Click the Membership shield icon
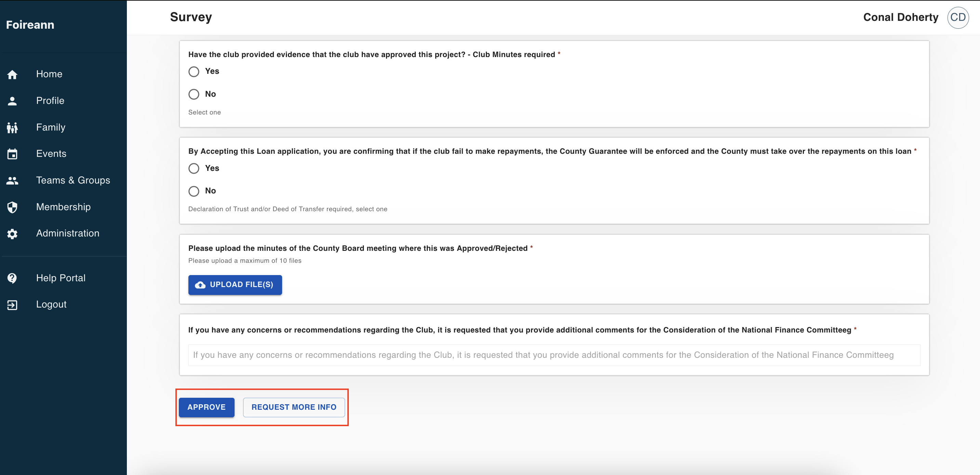 pyautogui.click(x=12, y=207)
